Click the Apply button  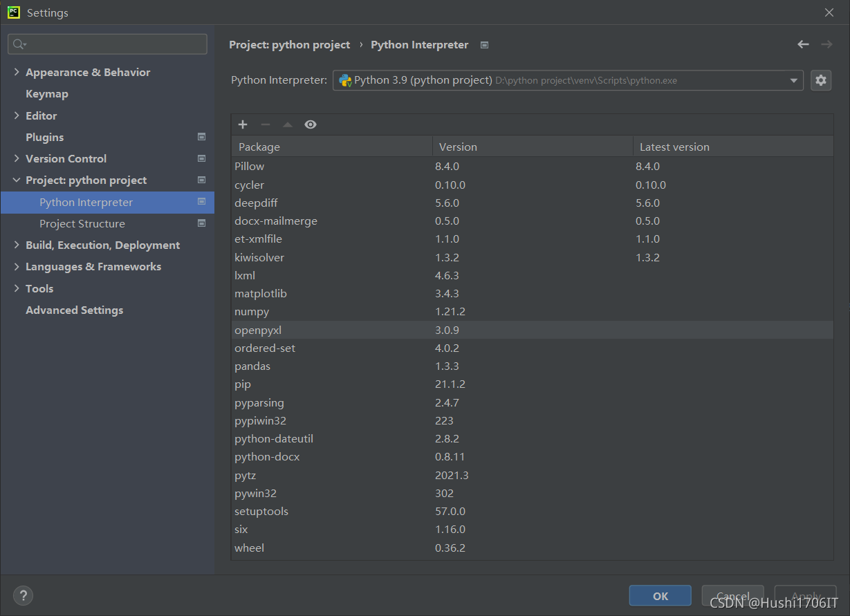(x=805, y=596)
